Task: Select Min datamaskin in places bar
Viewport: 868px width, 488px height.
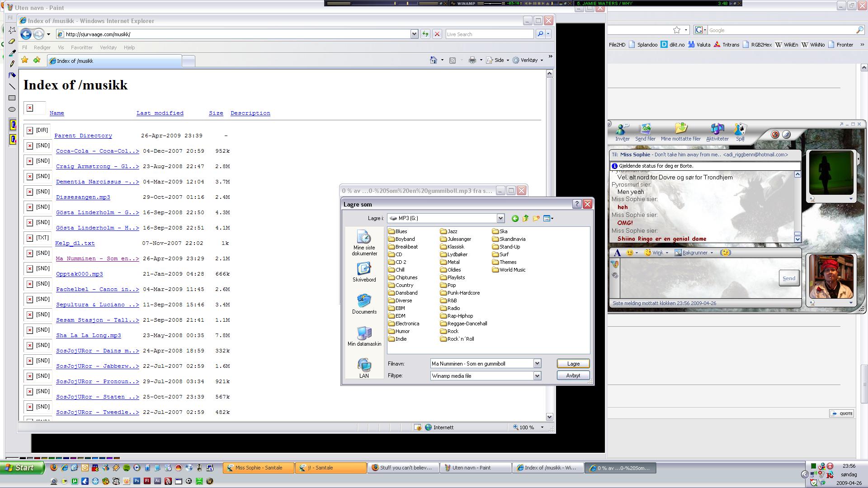Action: click(x=364, y=336)
